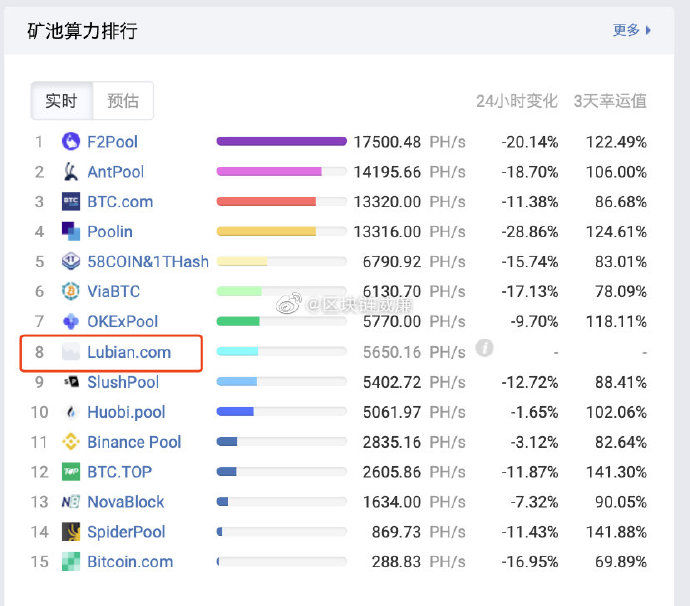The height and width of the screenshot is (606, 690).
Task: Click the 13320.00 PH/s hashrate value
Action: (x=410, y=202)
